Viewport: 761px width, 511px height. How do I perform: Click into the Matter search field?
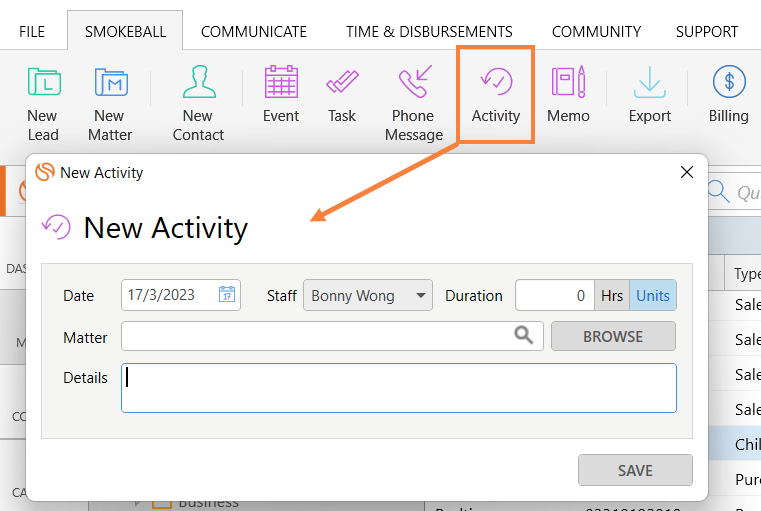point(332,336)
